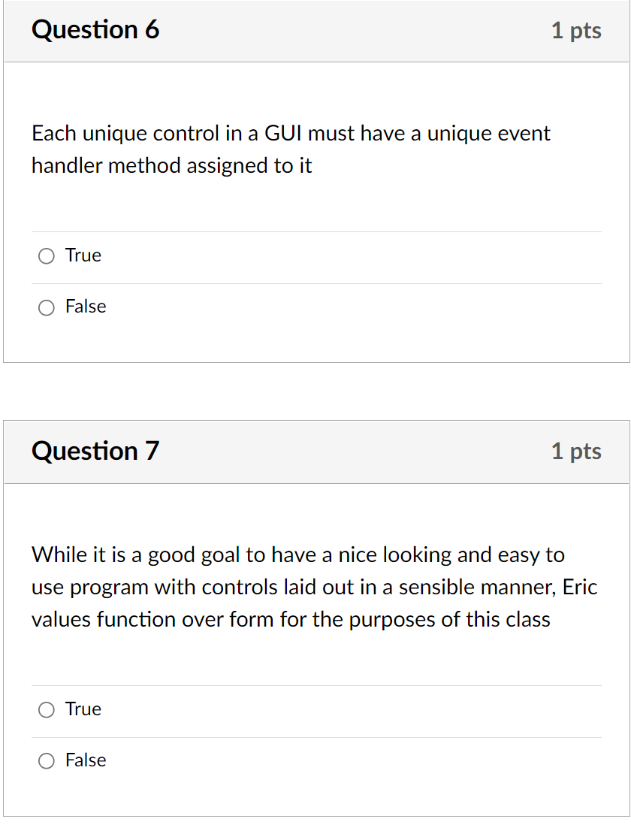Click the "1 pts" label of Question 7

(576, 452)
